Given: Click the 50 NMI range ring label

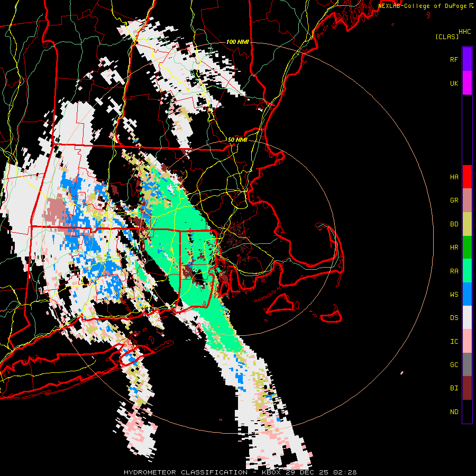Looking at the screenshot, I should click(237, 140).
